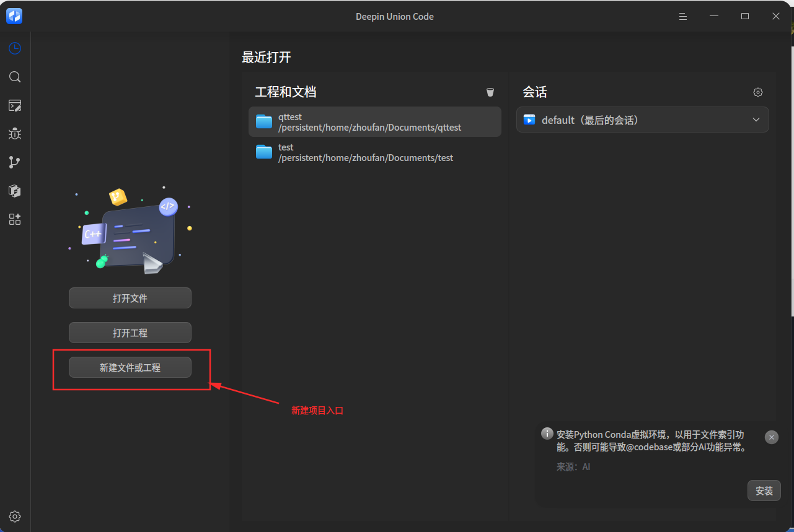Click the 来源: AI text
This screenshot has width=794, height=532.
pos(573,467)
